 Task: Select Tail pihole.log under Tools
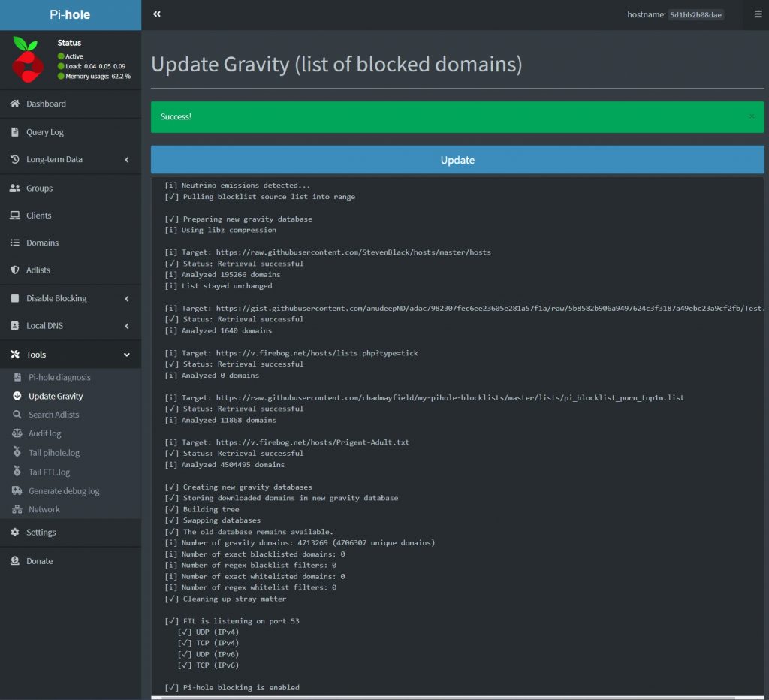pos(53,452)
